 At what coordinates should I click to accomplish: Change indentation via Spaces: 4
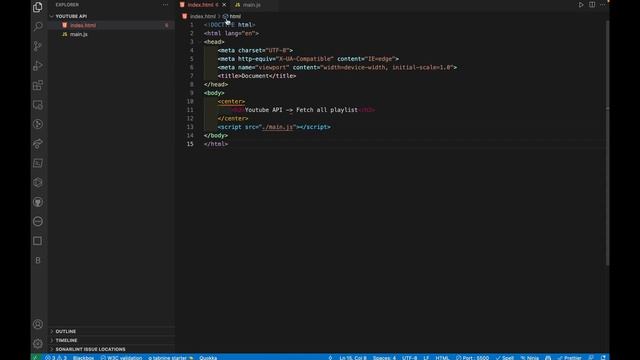tap(384, 358)
